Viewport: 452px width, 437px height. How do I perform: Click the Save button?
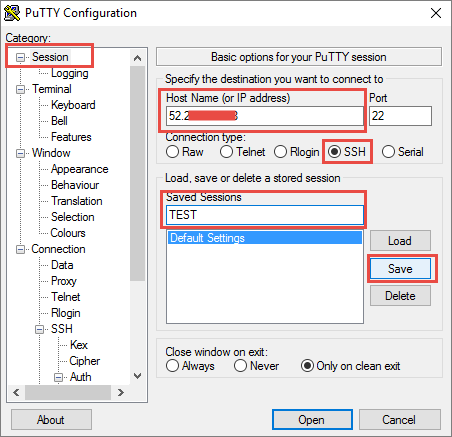pyautogui.click(x=400, y=269)
